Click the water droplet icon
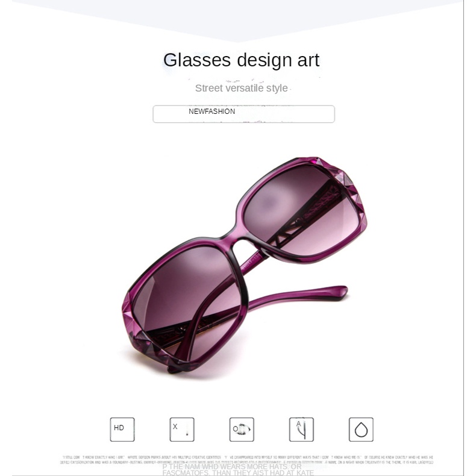476x476 pixels. coord(361,429)
